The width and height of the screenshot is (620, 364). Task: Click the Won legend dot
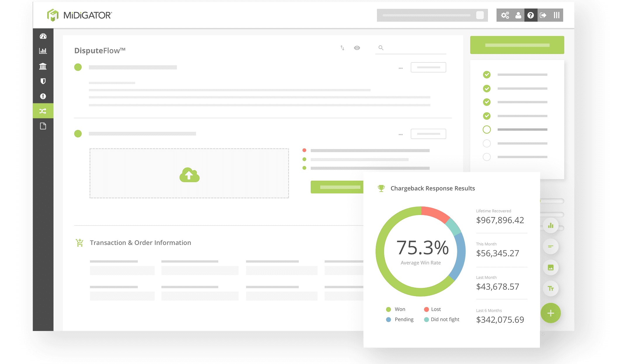click(x=389, y=309)
